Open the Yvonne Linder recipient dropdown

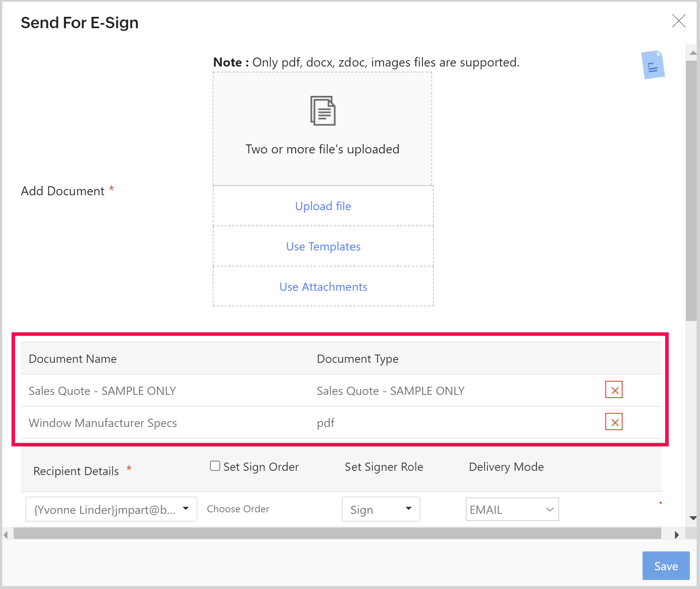(x=111, y=509)
